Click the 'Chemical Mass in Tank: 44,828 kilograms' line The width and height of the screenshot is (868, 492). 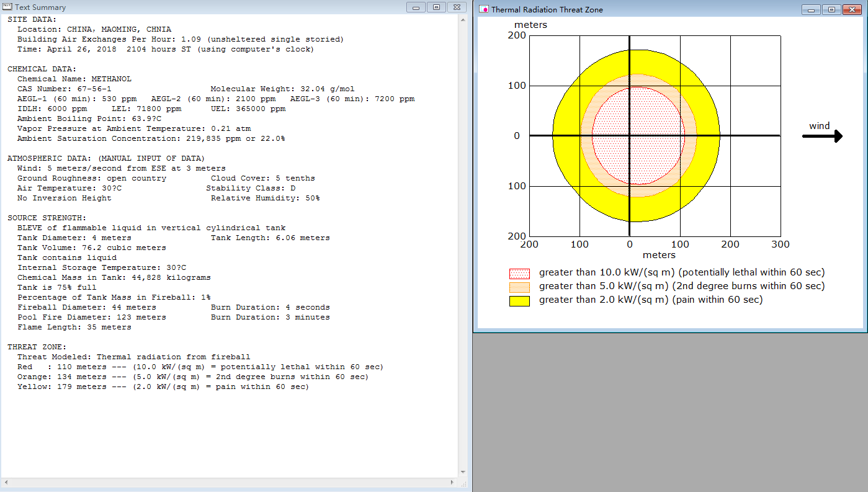click(114, 277)
